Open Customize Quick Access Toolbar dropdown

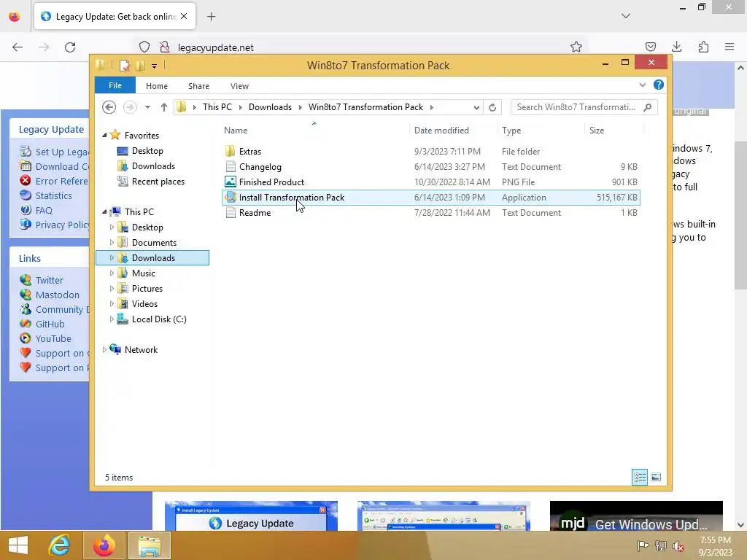coord(154,66)
